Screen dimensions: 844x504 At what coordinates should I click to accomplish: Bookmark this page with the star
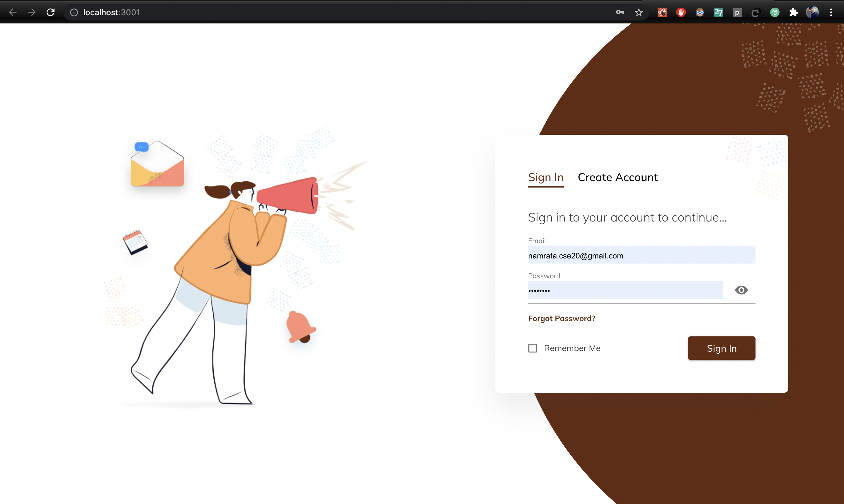(639, 13)
